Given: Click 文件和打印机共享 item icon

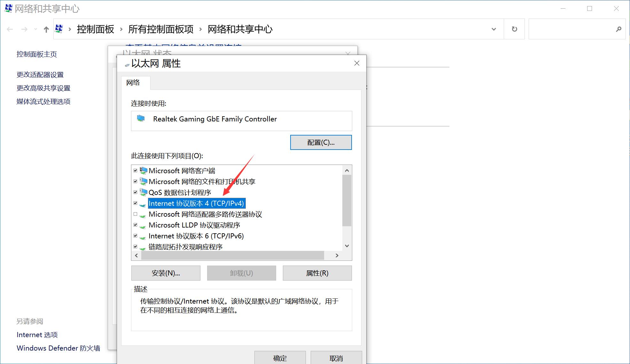Looking at the screenshot, I should click(143, 182).
